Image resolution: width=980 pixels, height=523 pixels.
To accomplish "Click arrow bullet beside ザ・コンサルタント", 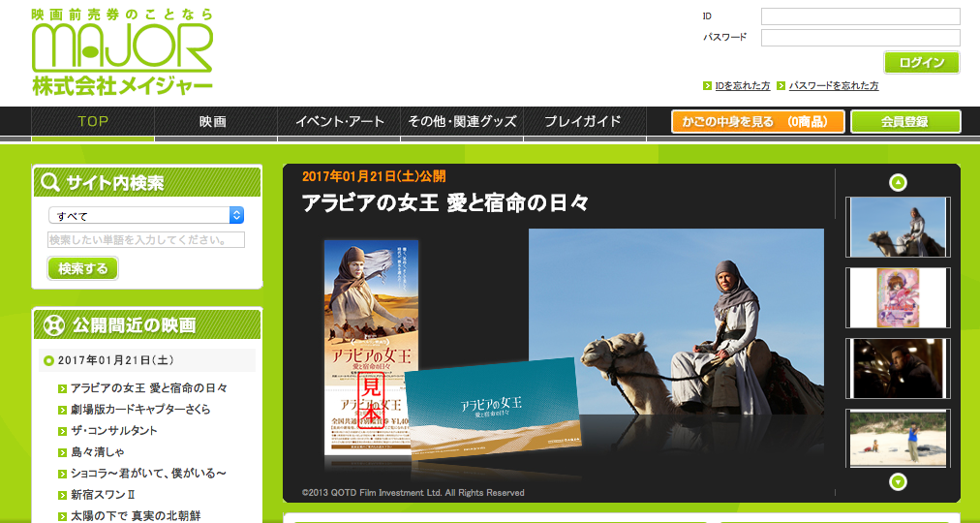I will point(62,431).
